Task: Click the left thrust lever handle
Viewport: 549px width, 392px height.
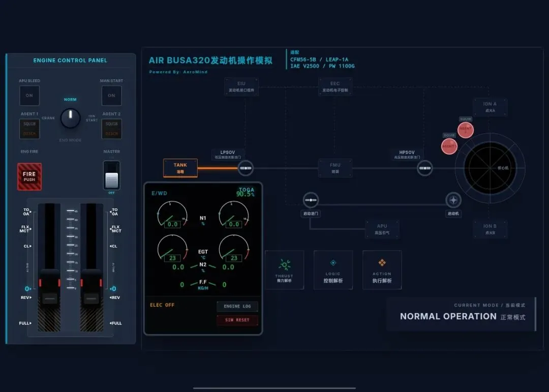Action: (49, 289)
